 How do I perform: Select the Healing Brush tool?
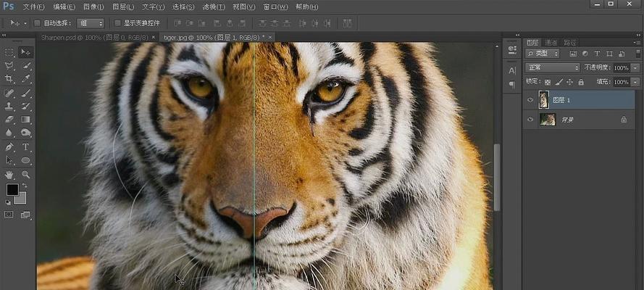point(9,93)
